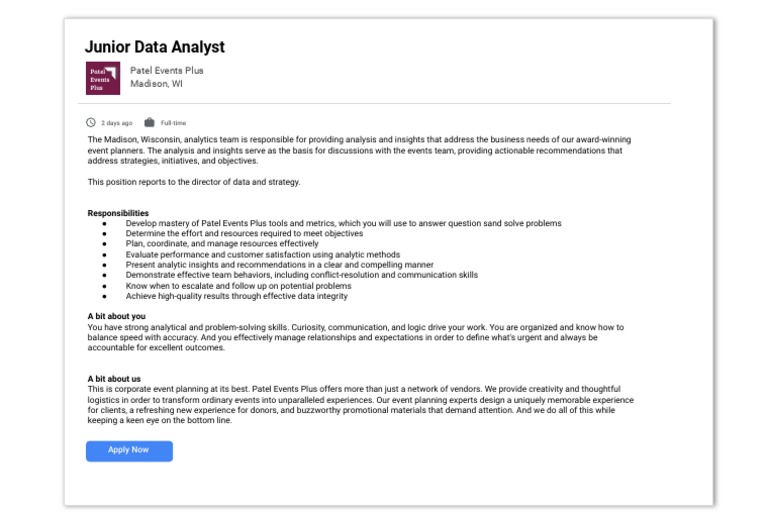Click the bullet about knowing when to escalate
Viewport: 768px width, 513px height.
point(238,286)
